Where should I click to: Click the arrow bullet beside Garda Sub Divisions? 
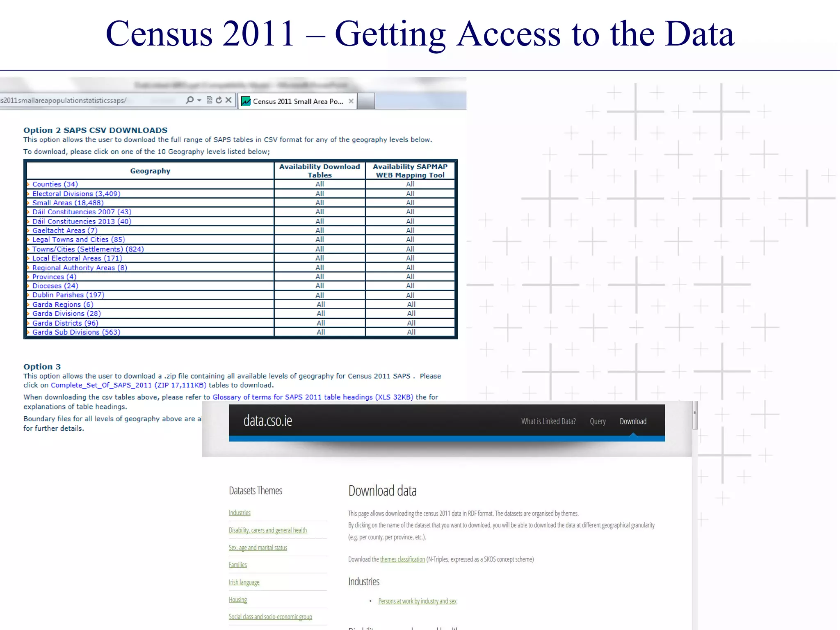[28, 332]
